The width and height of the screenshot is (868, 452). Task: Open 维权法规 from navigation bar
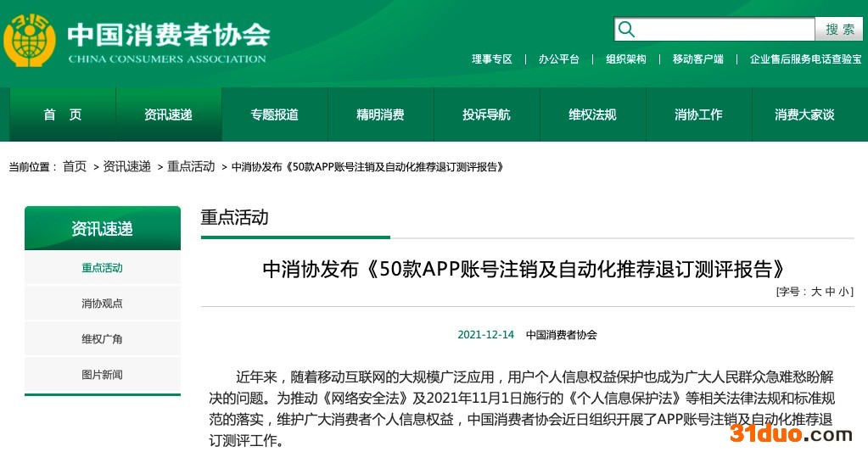(592, 114)
